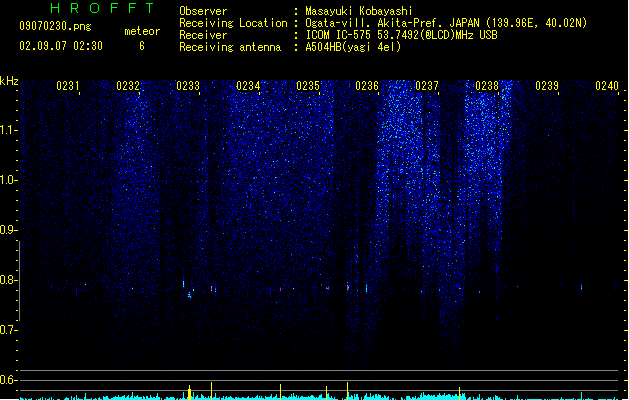Click the 1.0 kHz axis label
This screenshot has width=629, height=400.
pos(7,180)
